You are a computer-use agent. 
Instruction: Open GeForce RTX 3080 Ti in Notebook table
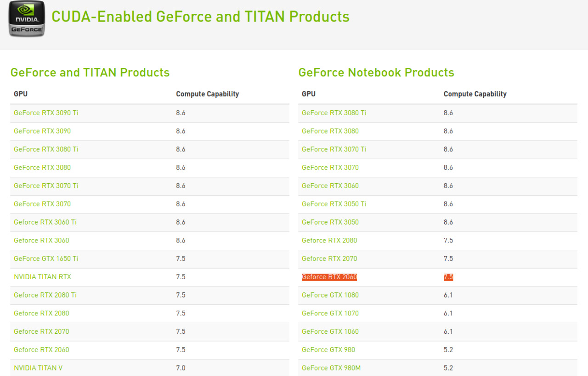334,113
